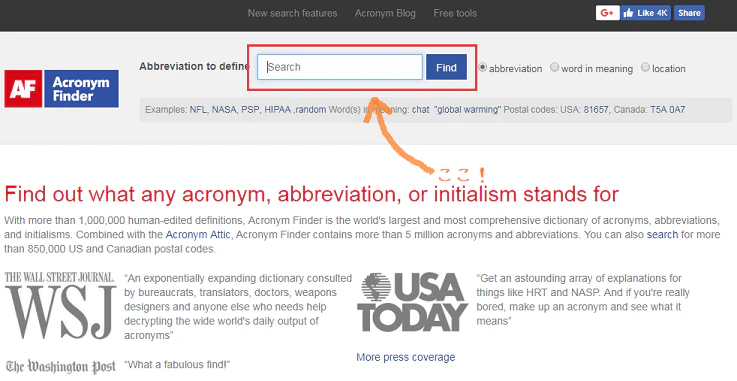This screenshot has height=381, width=737.
Task: Open Free tools in top navigation
Action: click(x=455, y=13)
